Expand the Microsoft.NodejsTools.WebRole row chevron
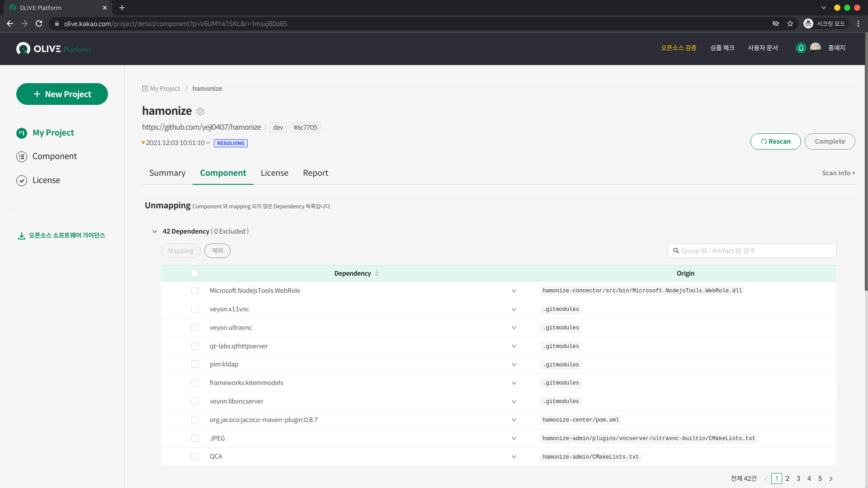868x488 pixels. (514, 291)
